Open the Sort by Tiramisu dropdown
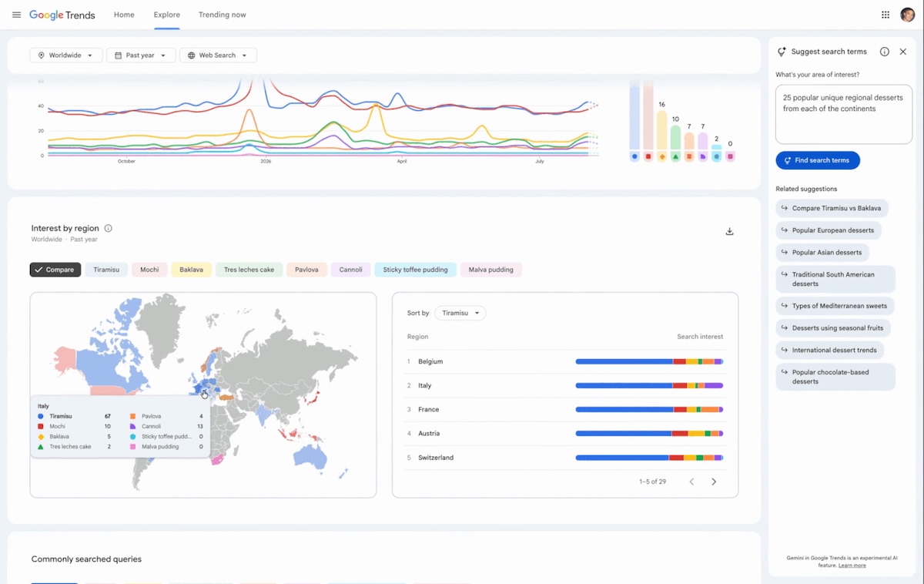The width and height of the screenshot is (924, 584). click(x=460, y=313)
